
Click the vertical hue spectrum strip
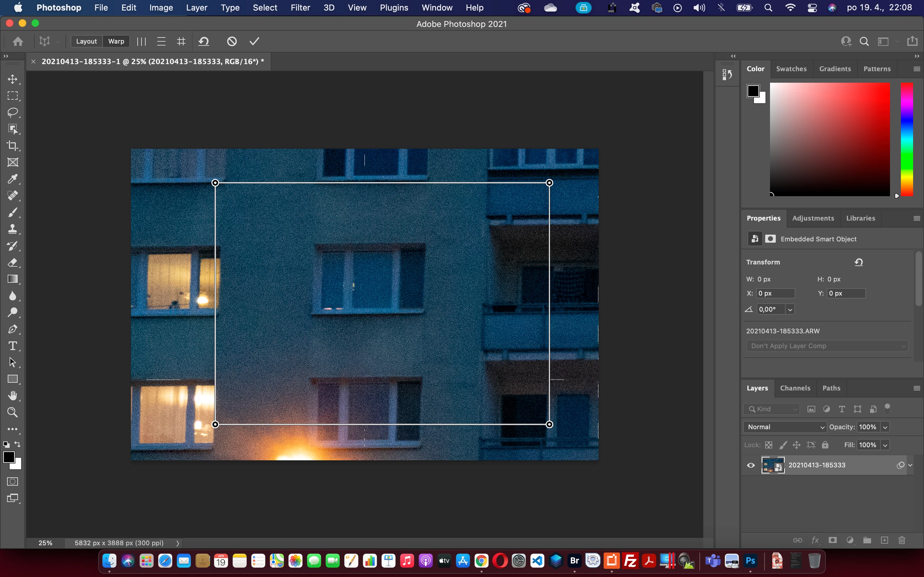click(907, 139)
